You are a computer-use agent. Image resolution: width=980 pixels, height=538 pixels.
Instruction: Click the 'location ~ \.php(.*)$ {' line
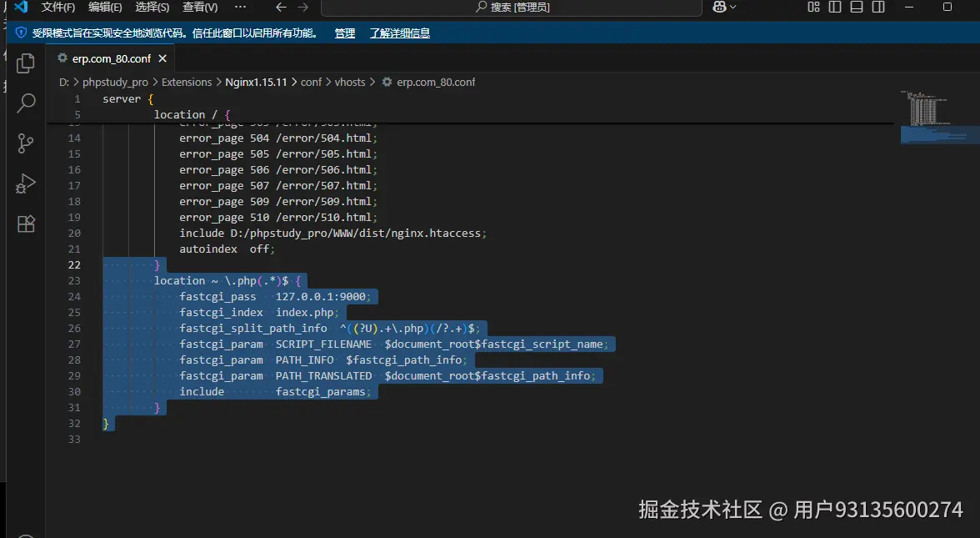click(x=227, y=281)
